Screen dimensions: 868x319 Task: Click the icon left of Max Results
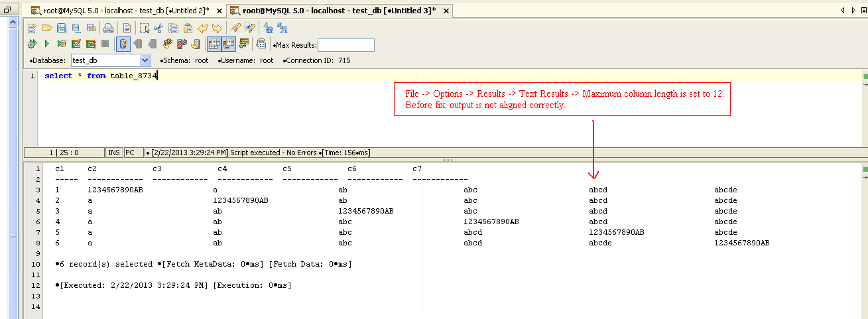point(261,44)
